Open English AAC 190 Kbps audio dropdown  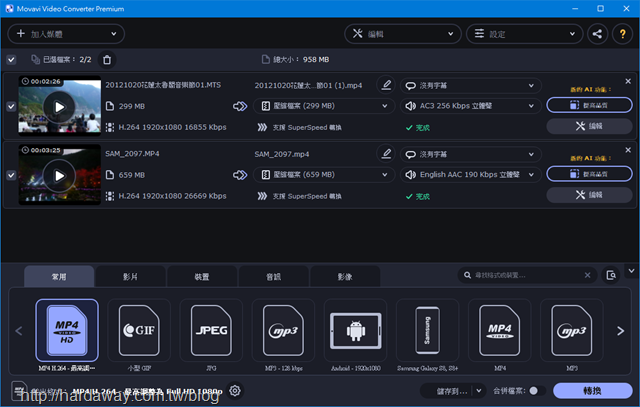tap(471, 175)
